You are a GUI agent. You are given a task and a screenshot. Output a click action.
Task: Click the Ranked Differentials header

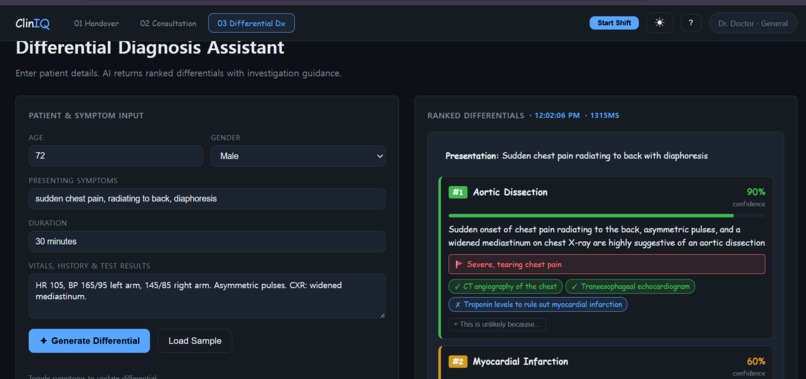click(475, 116)
